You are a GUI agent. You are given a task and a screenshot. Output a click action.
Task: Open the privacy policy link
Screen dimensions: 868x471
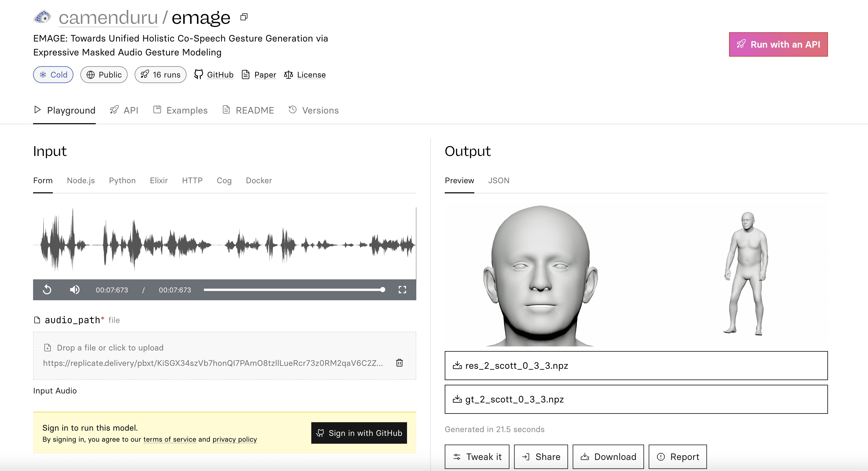point(234,439)
